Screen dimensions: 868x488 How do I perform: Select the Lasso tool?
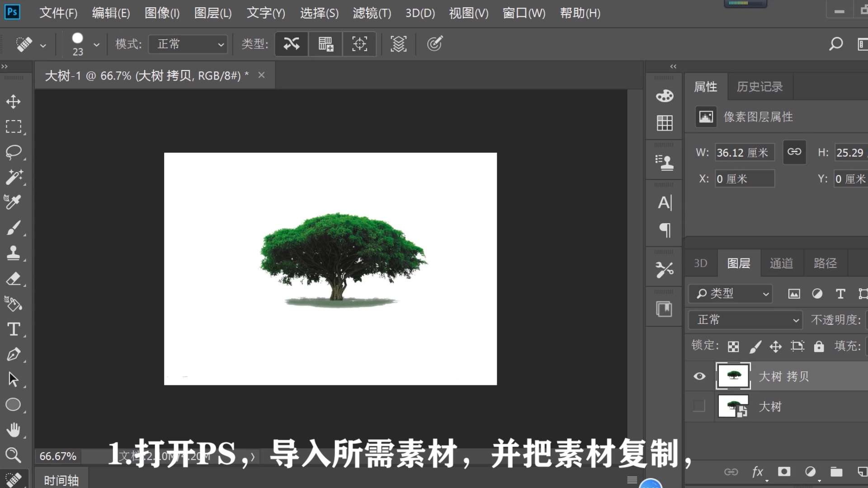click(x=14, y=152)
